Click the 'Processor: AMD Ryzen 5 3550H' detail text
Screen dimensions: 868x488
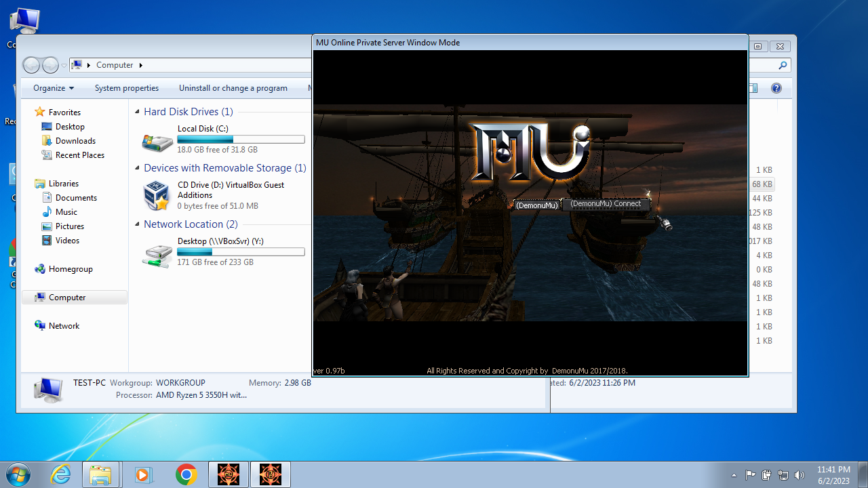pos(181,395)
